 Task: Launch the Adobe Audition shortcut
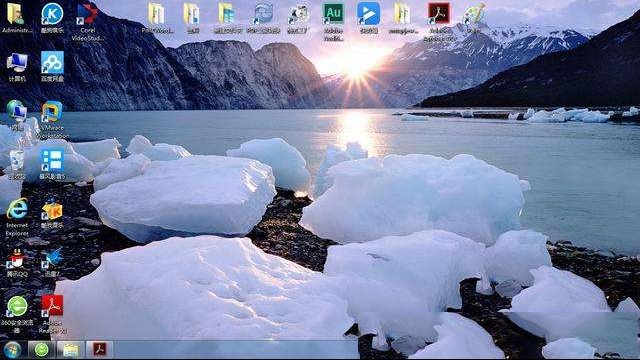pyautogui.click(x=333, y=22)
